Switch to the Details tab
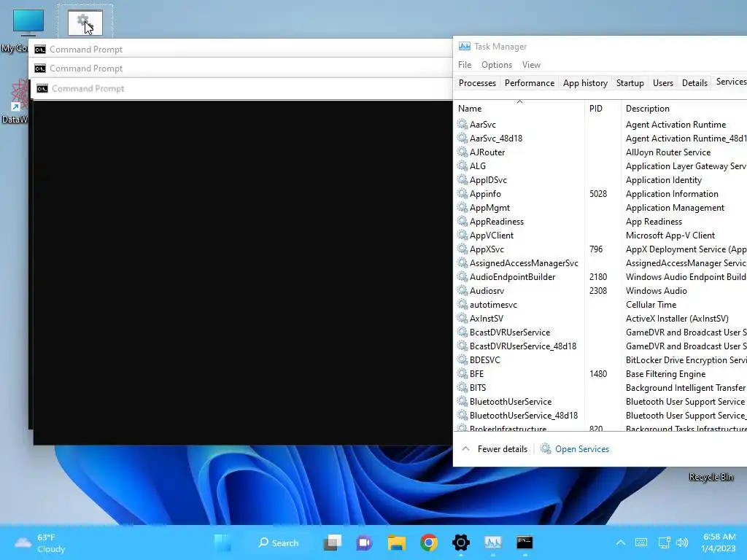This screenshot has height=560, width=747. pyautogui.click(x=694, y=83)
